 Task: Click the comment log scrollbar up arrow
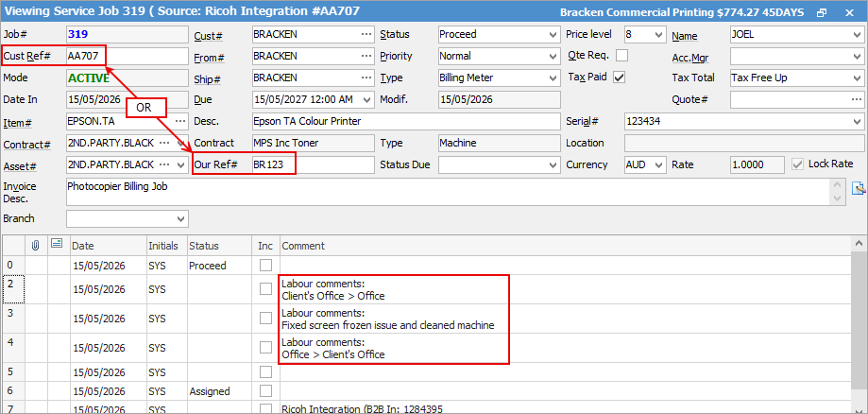click(859, 243)
